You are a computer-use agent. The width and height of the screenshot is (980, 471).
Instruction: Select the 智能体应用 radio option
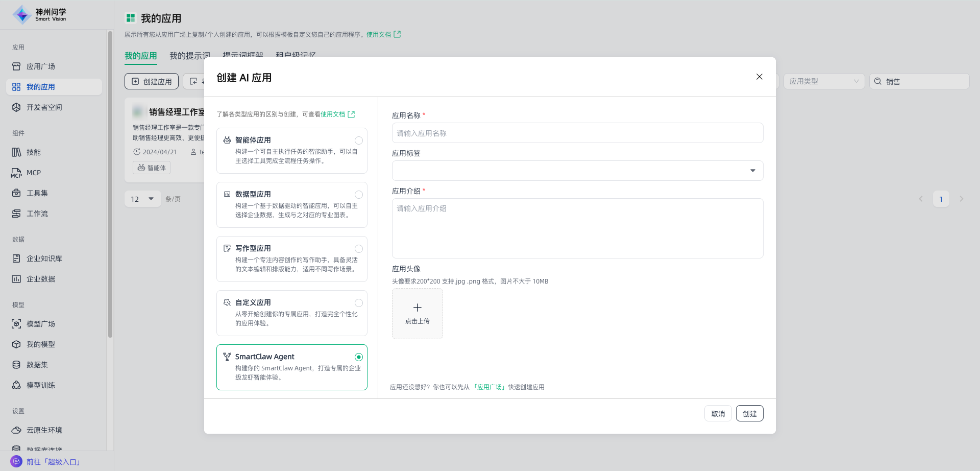click(x=359, y=140)
